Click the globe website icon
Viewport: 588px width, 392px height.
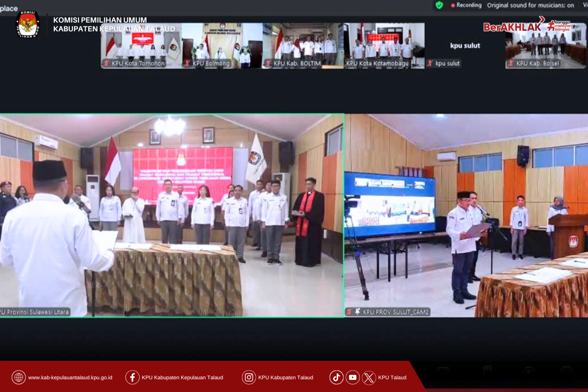[x=19, y=377]
